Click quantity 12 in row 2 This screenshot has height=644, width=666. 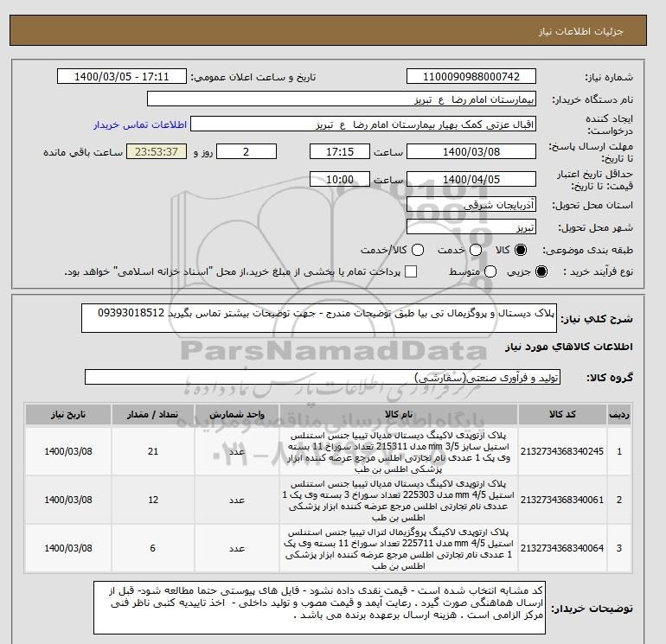[x=153, y=500]
